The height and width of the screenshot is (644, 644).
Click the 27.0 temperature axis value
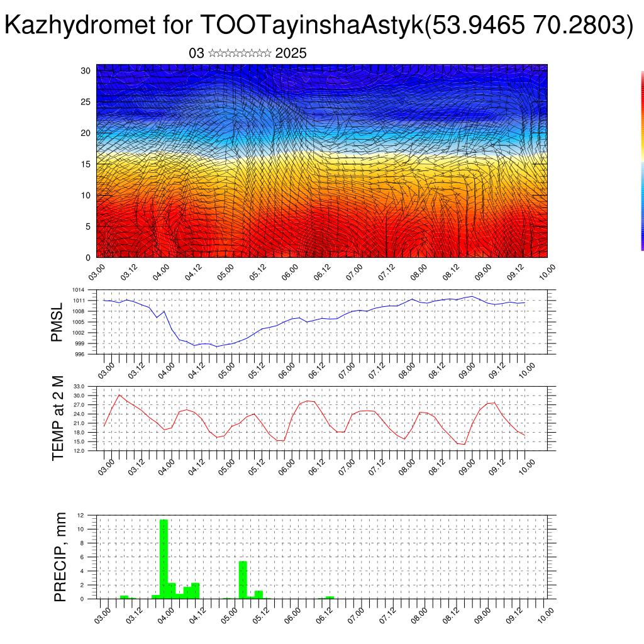(79, 405)
